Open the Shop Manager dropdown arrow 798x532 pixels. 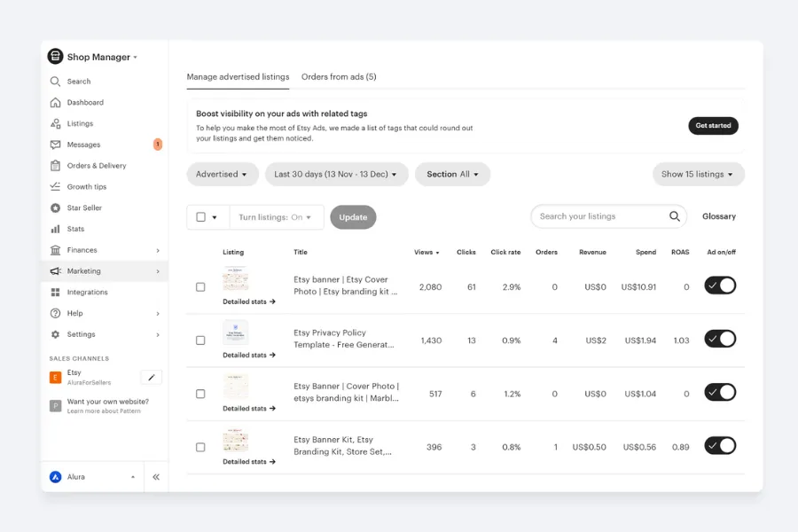(x=136, y=58)
